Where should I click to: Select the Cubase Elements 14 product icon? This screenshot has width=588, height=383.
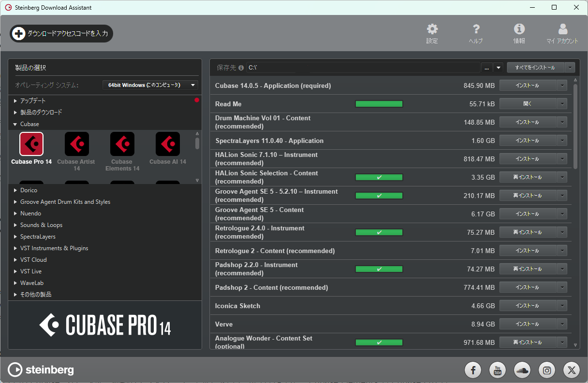coord(122,144)
